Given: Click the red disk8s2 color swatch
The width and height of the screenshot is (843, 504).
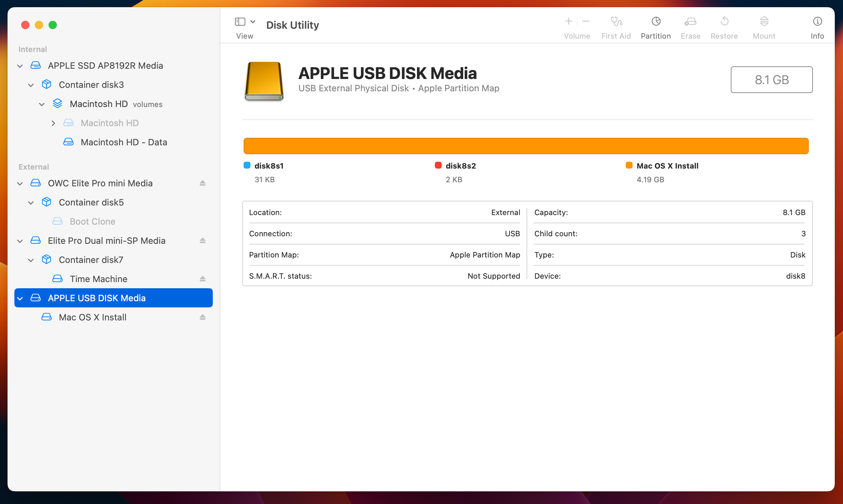Looking at the screenshot, I should point(438,165).
